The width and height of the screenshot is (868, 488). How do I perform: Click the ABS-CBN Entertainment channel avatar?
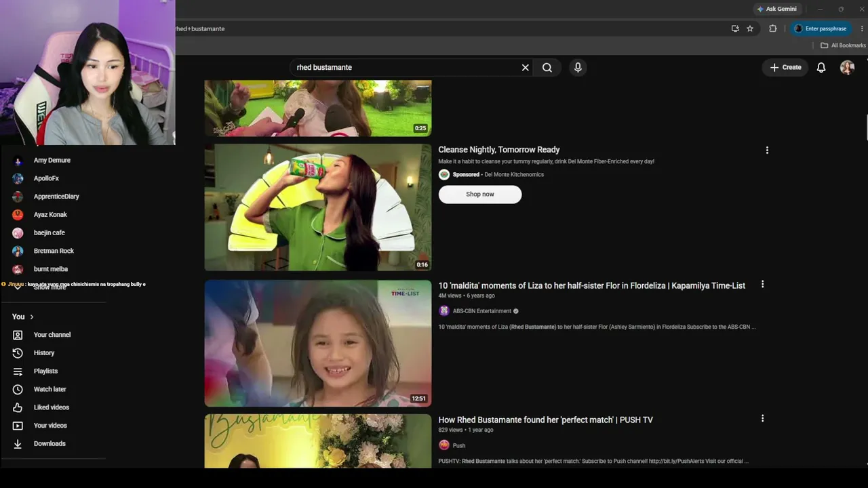click(x=444, y=311)
